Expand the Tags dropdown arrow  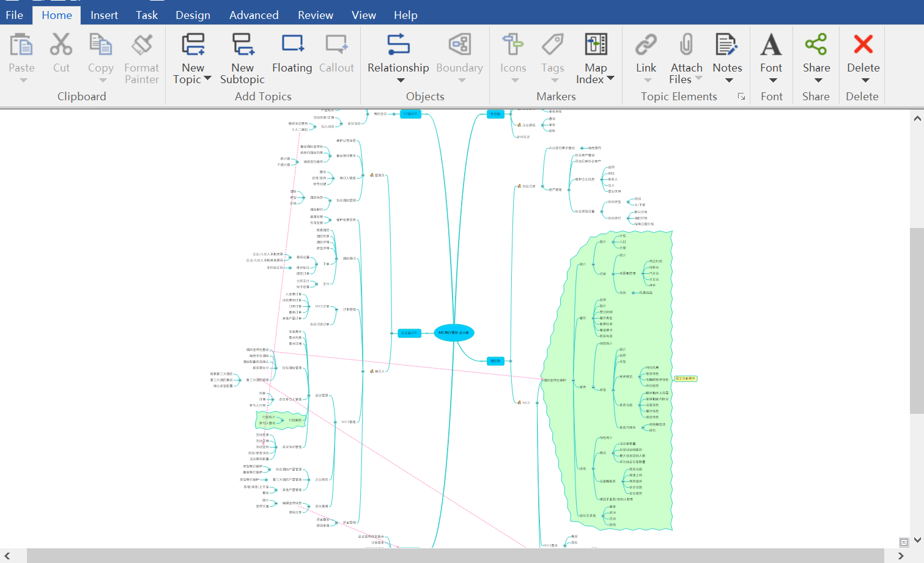(x=555, y=80)
